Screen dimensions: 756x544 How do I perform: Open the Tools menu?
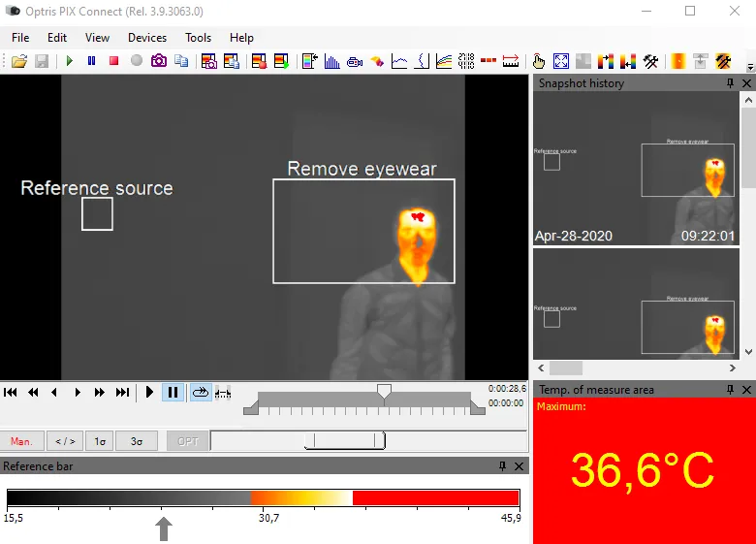(198, 38)
